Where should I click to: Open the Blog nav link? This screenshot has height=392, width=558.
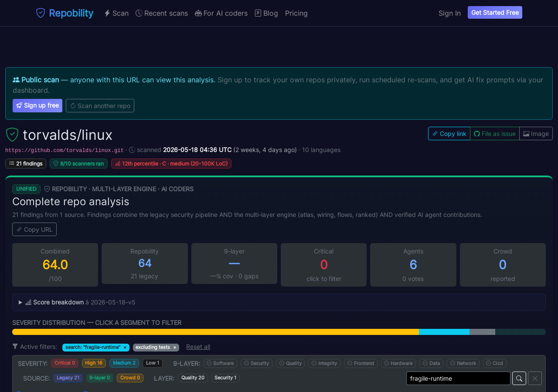266,13
